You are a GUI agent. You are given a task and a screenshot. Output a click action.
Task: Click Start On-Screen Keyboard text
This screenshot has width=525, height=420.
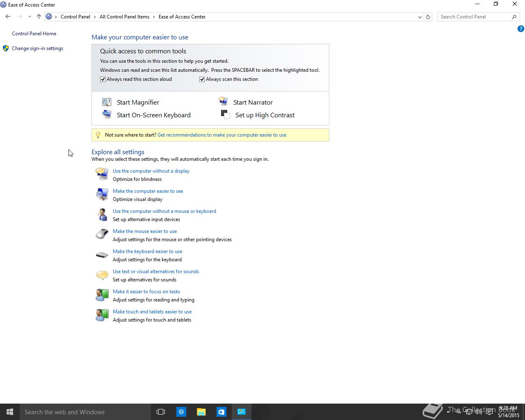click(x=154, y=115)
